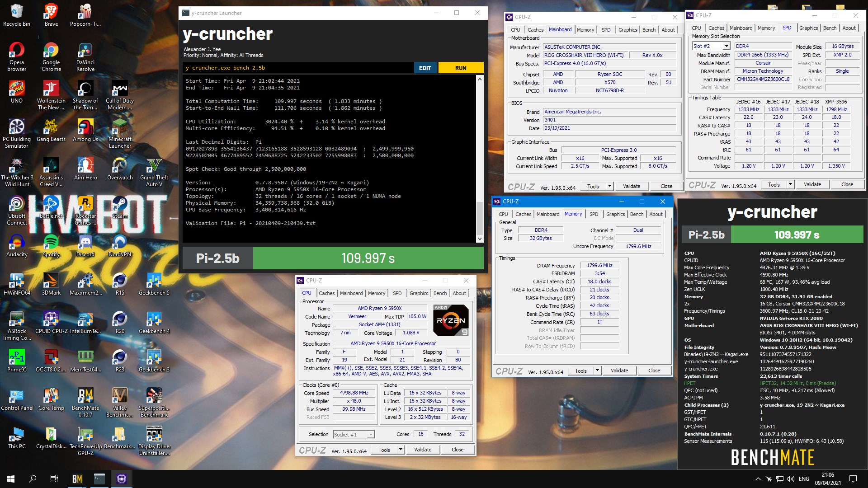Viewport: 868px width, 488px height.
Task: Expand Tools arrow in Memory window
Action: [x=597, y=371]
